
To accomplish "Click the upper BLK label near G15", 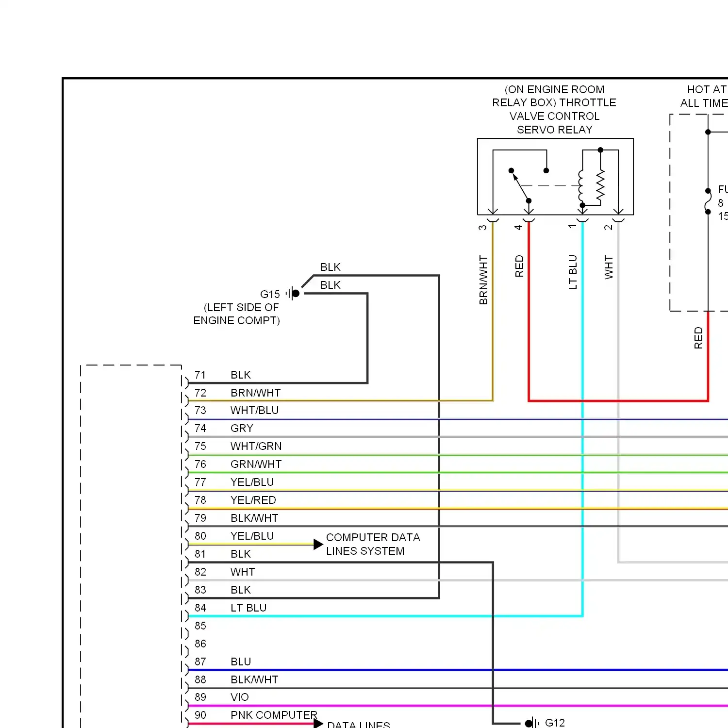I will 331,267.
